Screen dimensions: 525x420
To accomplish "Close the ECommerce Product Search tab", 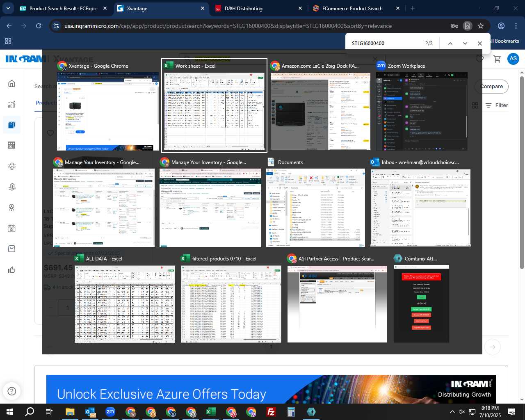I will pos(397,8).
